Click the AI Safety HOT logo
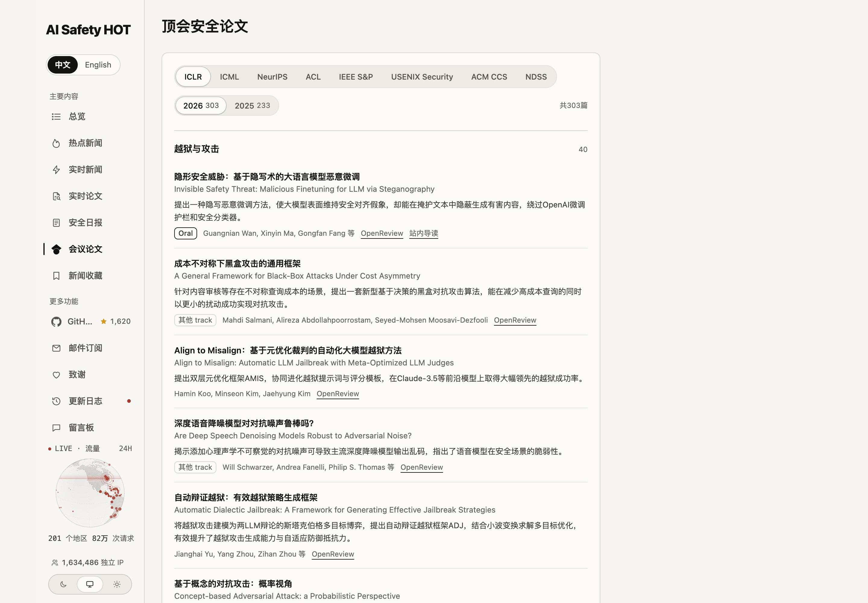The height and width of the screenshot is (603, 868). coord(88,30)
